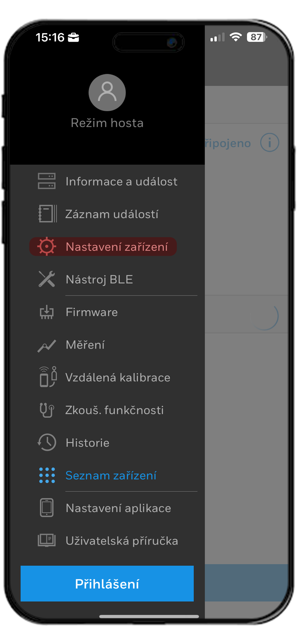Tap the Režim hosta label
This screenshot has height=644, width=298.
click(107, 123)
